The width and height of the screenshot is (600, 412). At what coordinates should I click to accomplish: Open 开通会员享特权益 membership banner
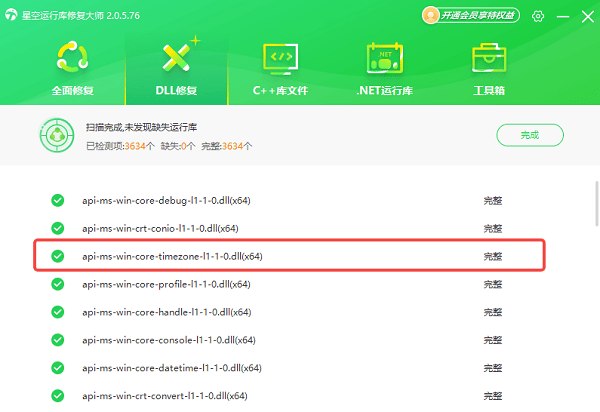[x=471, y=15]
